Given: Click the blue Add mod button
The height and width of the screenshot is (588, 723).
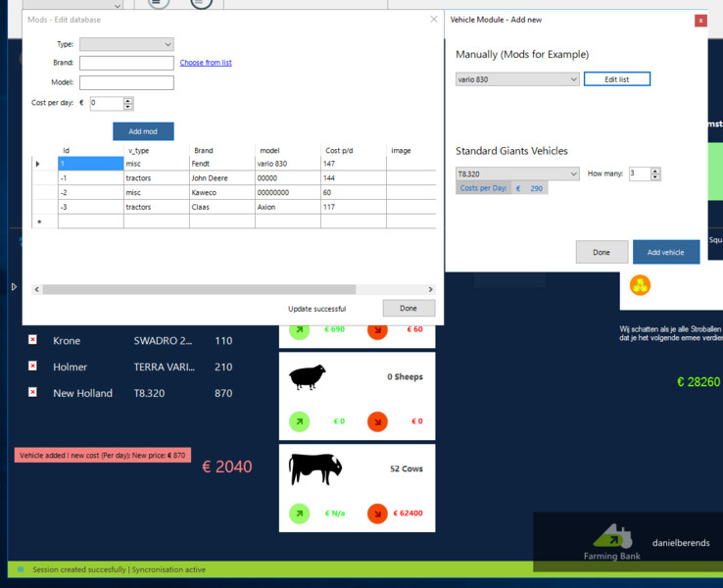Looking at the screenshot, I should tap(143, 131).
